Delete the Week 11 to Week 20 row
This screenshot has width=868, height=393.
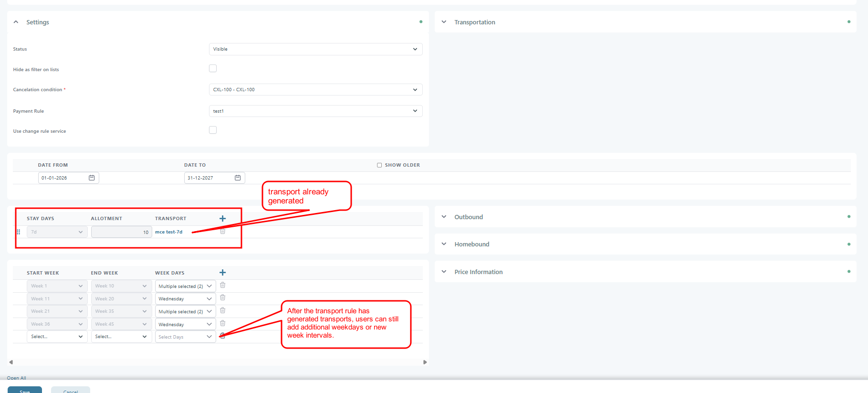click(x=222, y=298)
